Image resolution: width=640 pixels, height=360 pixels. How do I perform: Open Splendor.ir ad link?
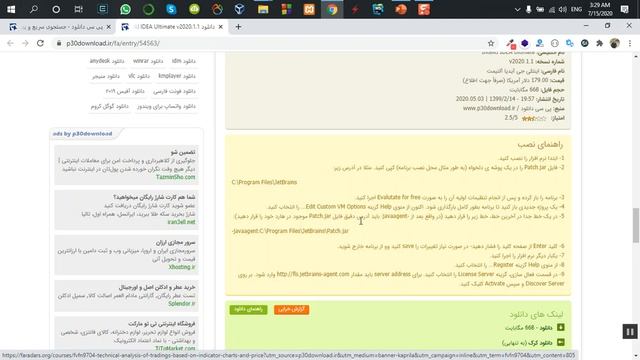pyautogui.click(x=182, y=304)
